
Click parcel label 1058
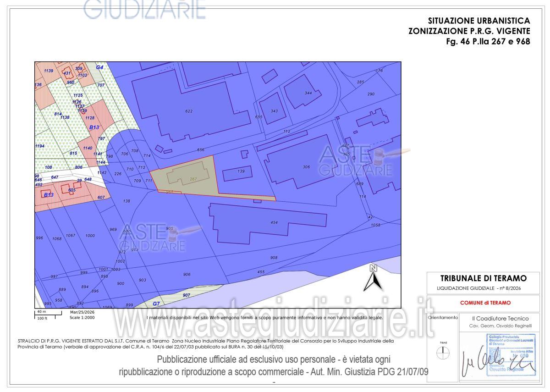click(x=376, y=225)
